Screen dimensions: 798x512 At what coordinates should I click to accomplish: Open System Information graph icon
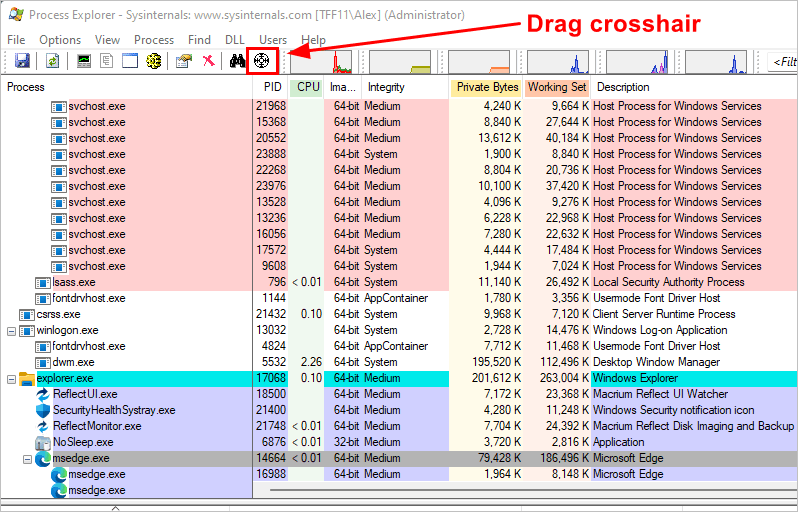[x=84, y=61]
